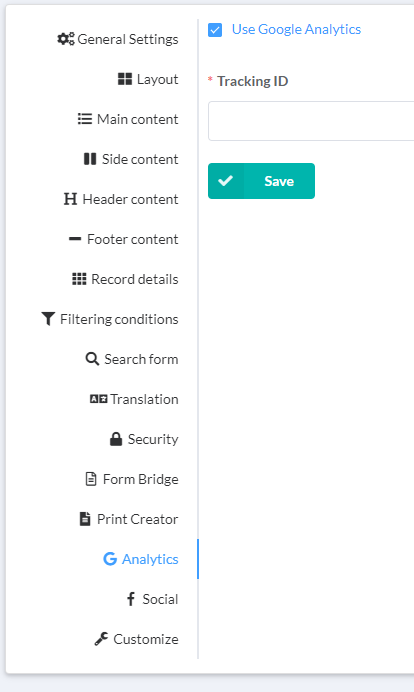
Task: Select the Layout grid icon
Action: [x=125, y=79]
